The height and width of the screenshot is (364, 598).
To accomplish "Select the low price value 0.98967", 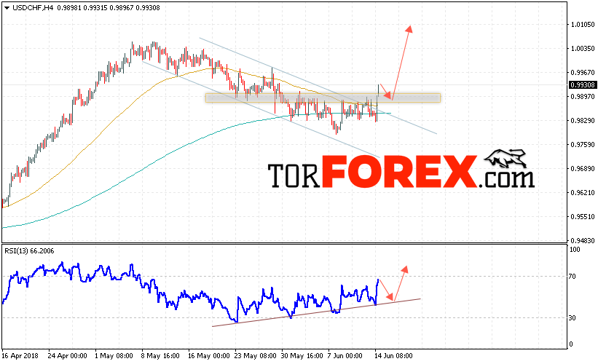I will tap(122, 7).
